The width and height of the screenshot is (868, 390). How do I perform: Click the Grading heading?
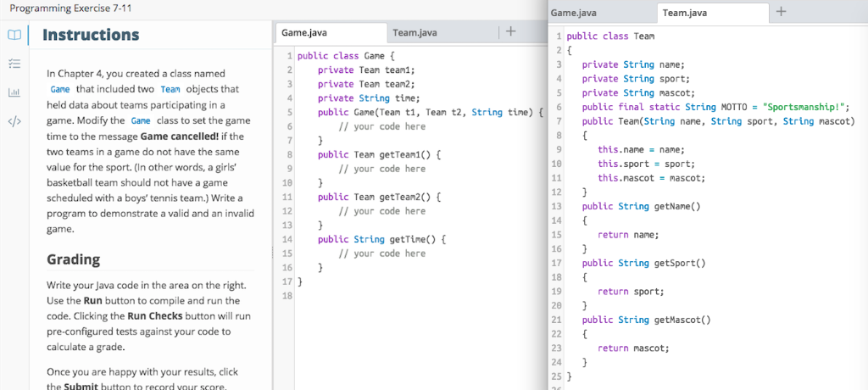74,259
